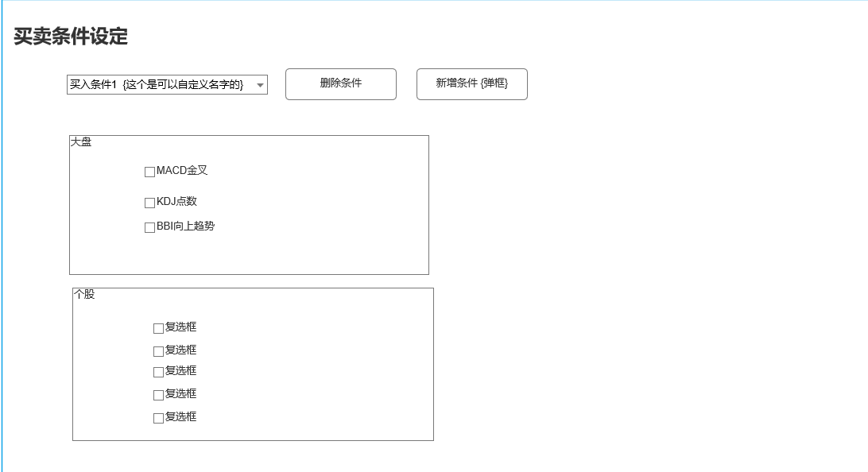Tick the KDJ点数 checkbox
868x472 pixels.
click(x=149, y=203)
